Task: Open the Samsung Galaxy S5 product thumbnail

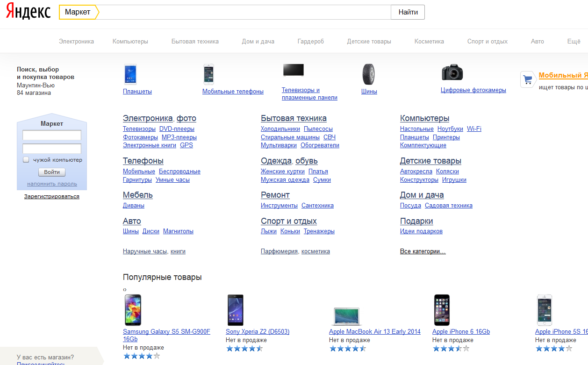Action: coord(133,310)
